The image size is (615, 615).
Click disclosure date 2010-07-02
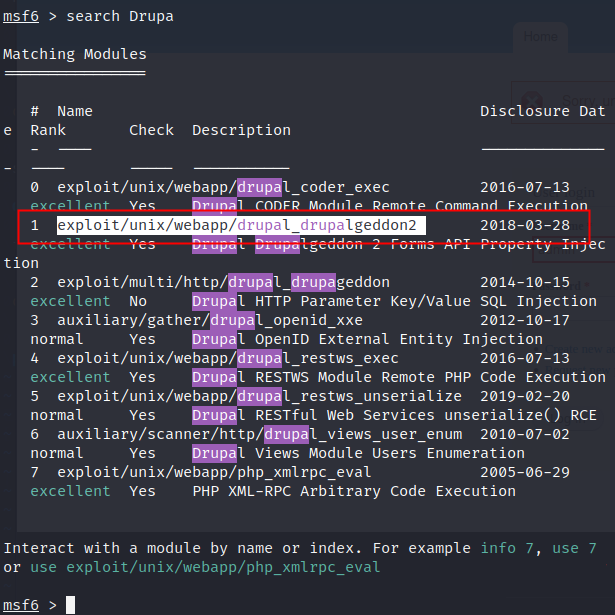525,434
